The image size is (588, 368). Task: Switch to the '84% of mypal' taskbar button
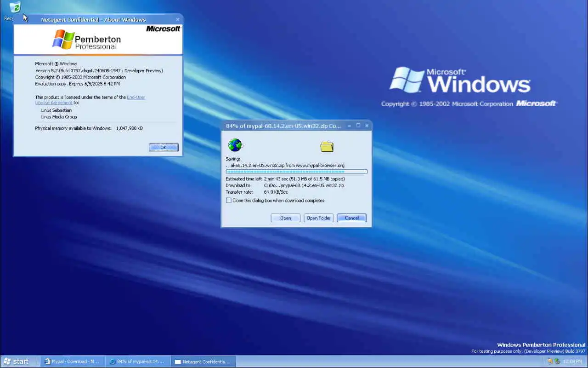click(138, 362)
